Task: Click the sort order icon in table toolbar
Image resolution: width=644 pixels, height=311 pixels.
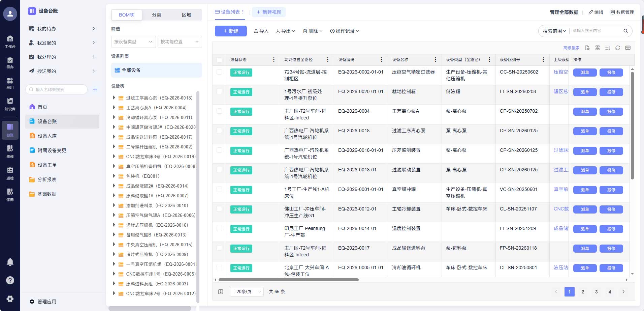Action: coord(607,48)
